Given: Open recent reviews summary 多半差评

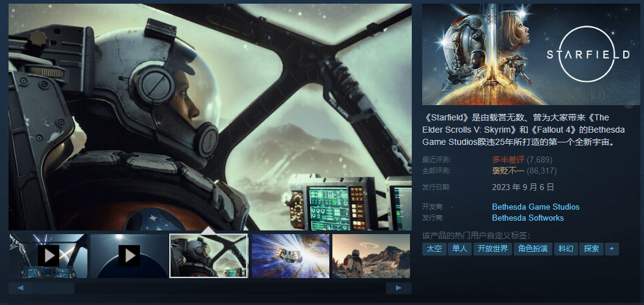Looking at the screenshot, I should 508,160.
